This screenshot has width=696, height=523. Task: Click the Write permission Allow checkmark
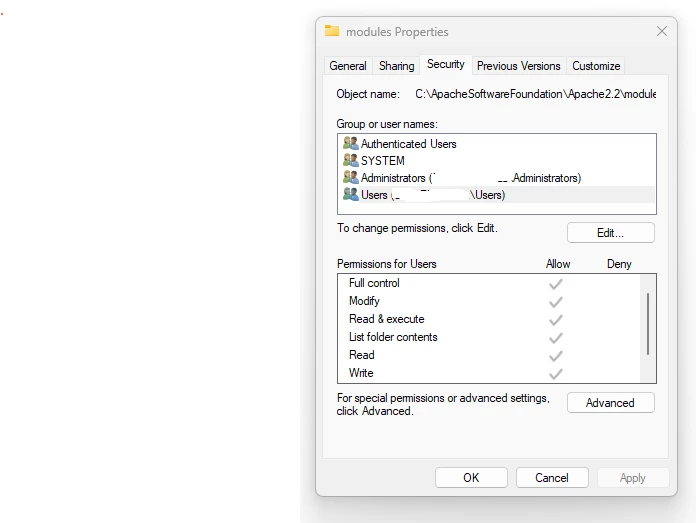point(556,374)
